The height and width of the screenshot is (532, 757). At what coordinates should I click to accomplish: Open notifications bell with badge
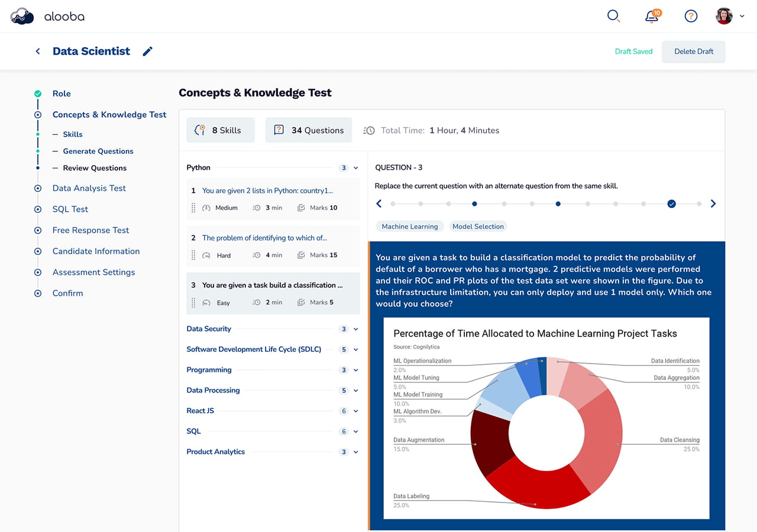[652, 16]
